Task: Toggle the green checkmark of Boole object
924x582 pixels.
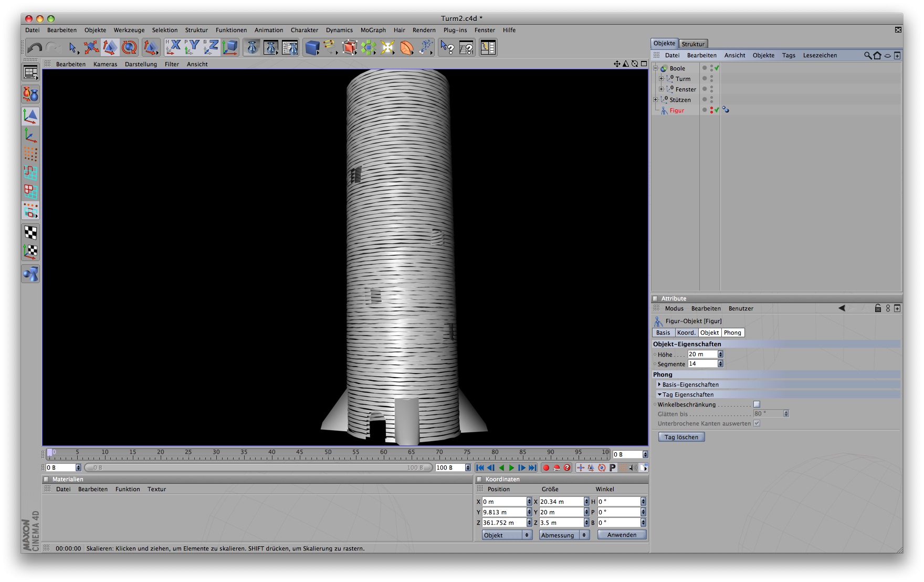Action: 717,68
